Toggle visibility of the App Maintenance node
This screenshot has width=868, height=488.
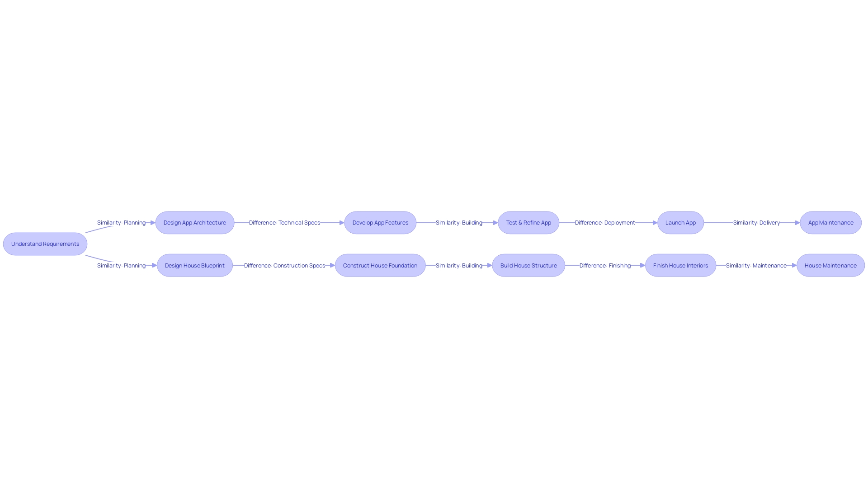pos(830,222)
